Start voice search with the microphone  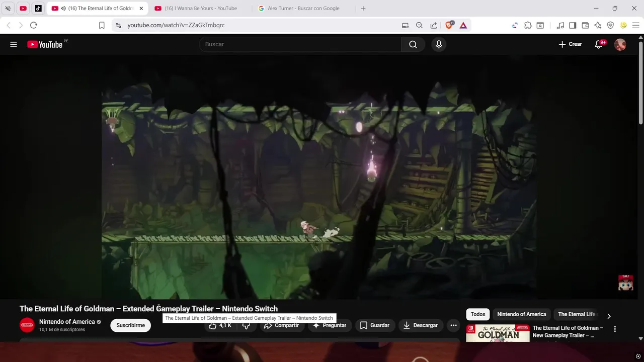[x=439, y=44]
